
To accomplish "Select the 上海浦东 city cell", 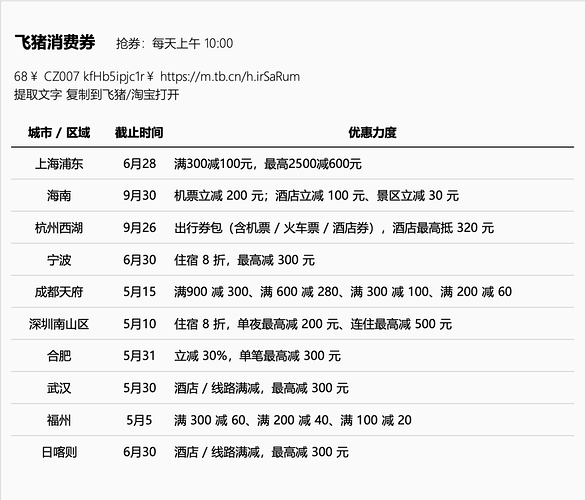I will [x=59, y=164].
